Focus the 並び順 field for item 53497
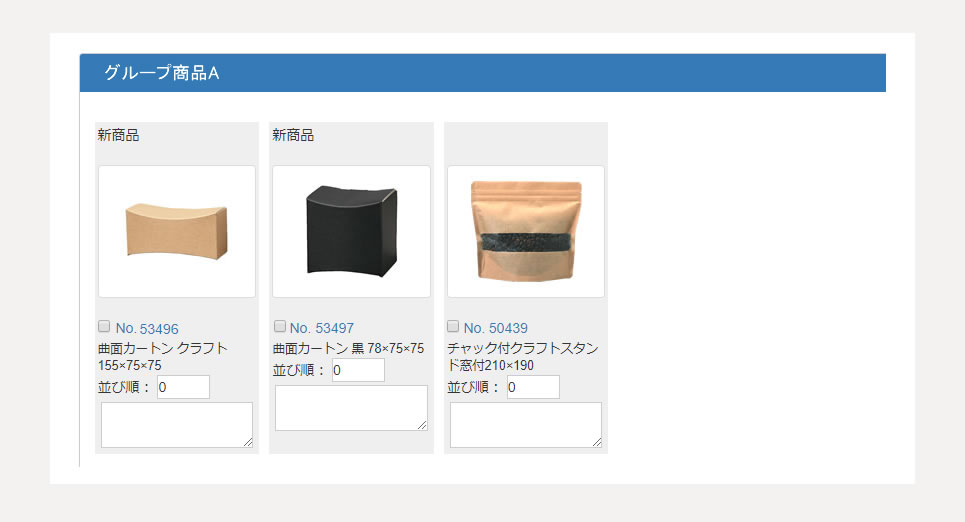This screenshot has height=522, width=965. click(x=358, y=370)
